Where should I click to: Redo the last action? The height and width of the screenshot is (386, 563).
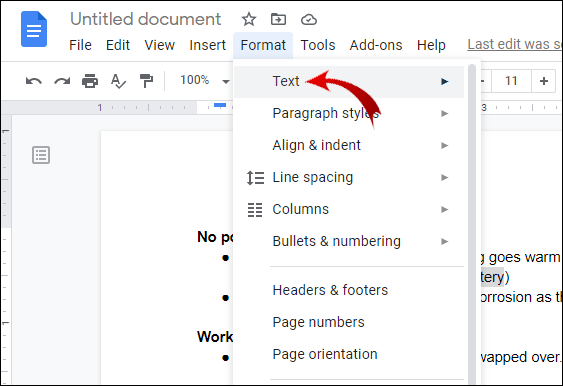(62, 81)
